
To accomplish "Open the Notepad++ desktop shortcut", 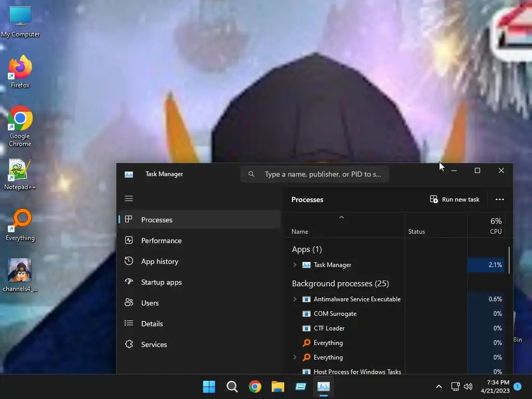I will coord(20,175).
